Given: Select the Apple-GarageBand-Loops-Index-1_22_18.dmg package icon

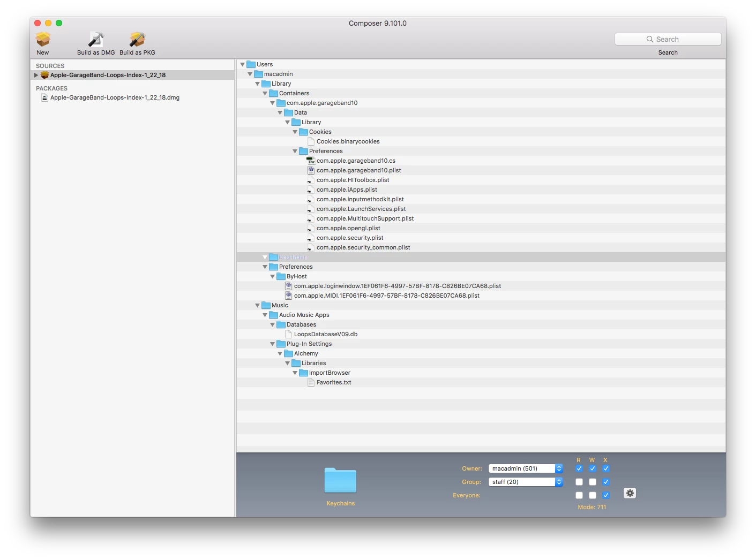Looking at the screenshot, I should tap(45, 97).
